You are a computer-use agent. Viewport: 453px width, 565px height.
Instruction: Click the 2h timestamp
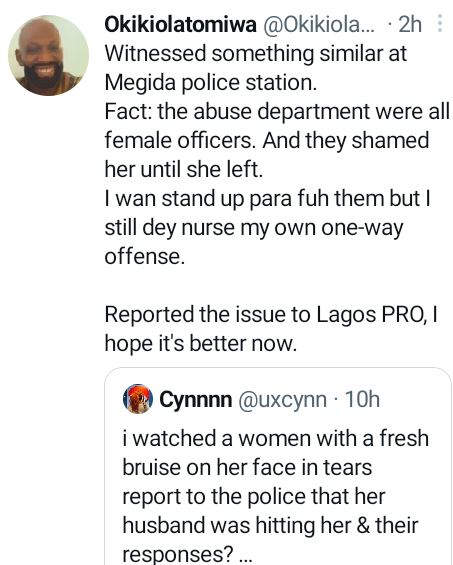click(x=410, y=25)
